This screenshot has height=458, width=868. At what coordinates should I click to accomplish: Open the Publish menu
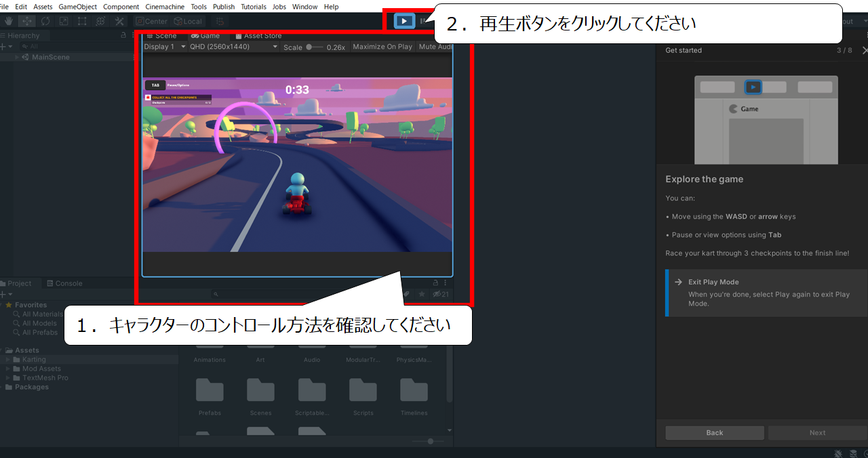(224, 7)
